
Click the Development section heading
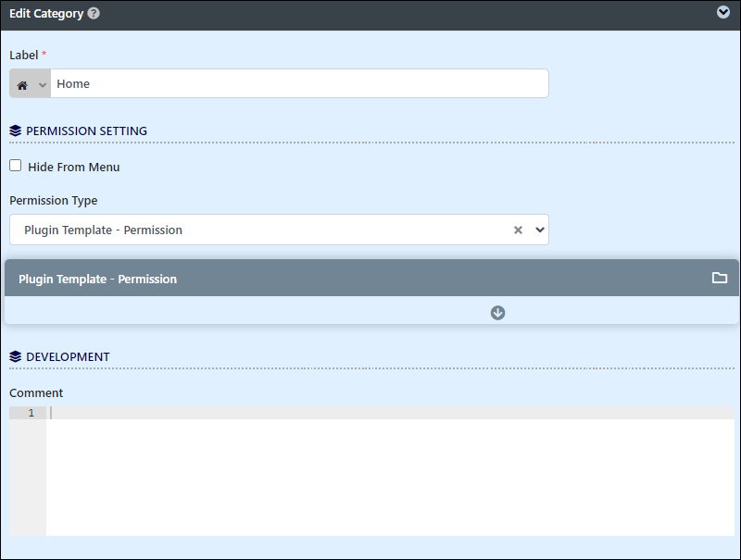[x=68, y=357]
